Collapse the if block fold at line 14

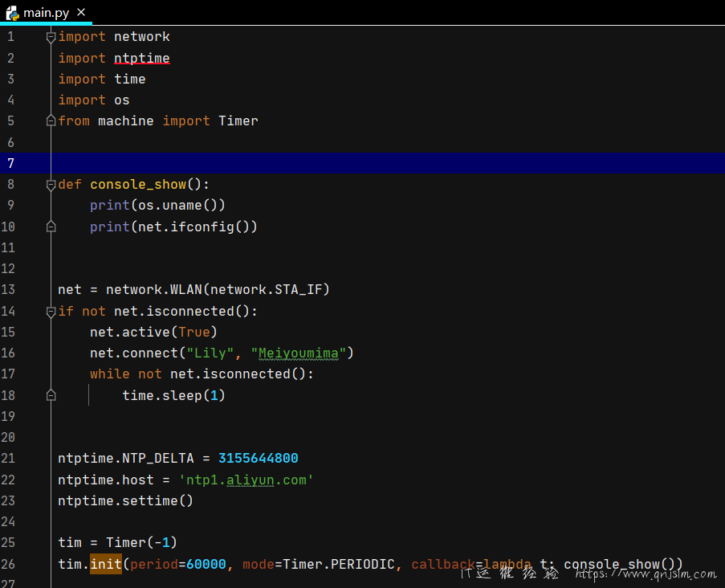click(51, 312)
